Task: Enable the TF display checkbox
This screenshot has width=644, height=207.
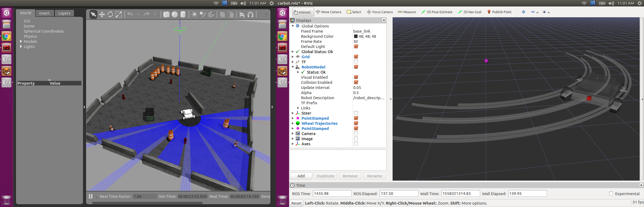Action: point(356,62)
